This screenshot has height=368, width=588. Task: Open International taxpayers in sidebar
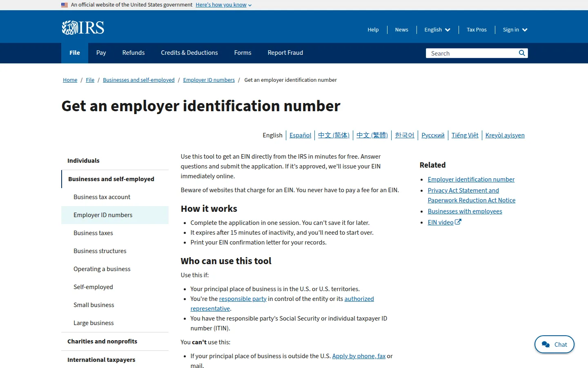point(115,360)
